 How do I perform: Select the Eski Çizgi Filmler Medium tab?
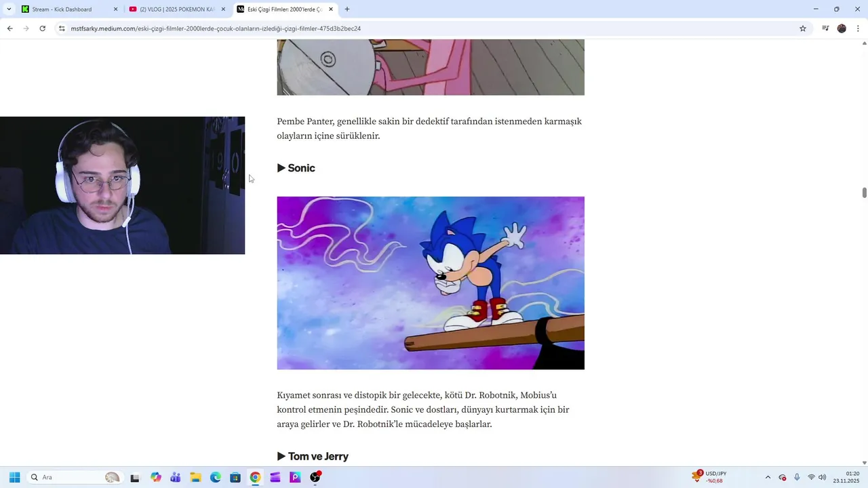coord(285,9)
